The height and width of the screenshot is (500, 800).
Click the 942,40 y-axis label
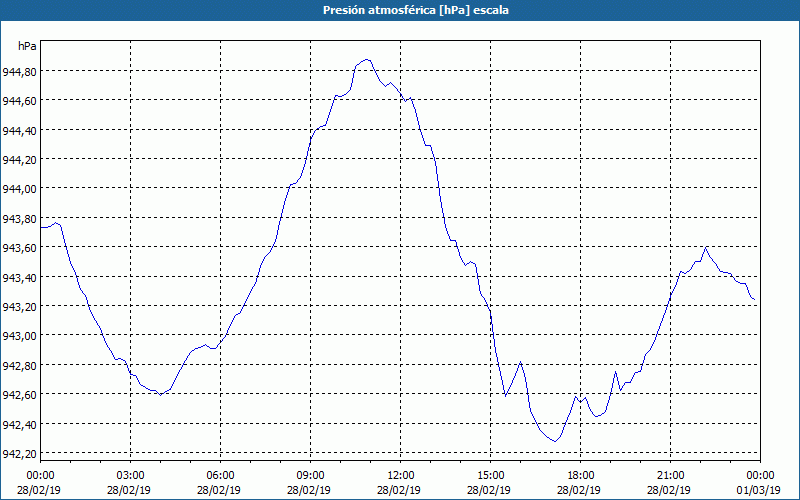pyautogui.click(x=19, y=424)
